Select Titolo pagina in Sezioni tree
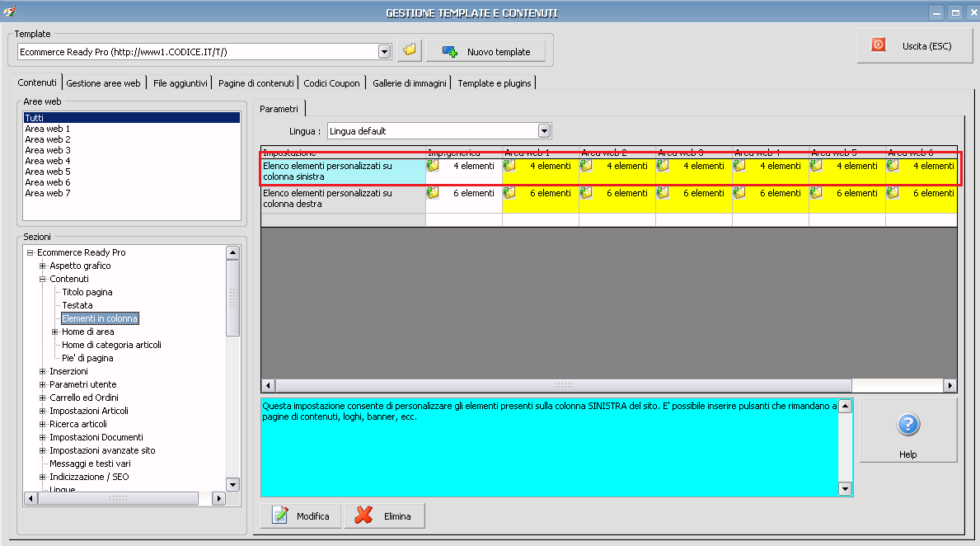This screenshot has width=980, height=546. pyautogui.click(x=87, y=292)
